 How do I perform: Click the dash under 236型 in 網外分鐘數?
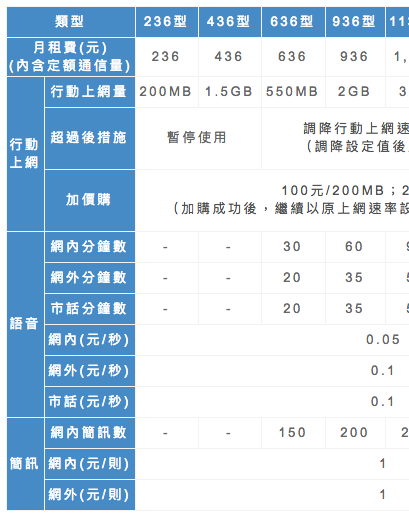165,278
